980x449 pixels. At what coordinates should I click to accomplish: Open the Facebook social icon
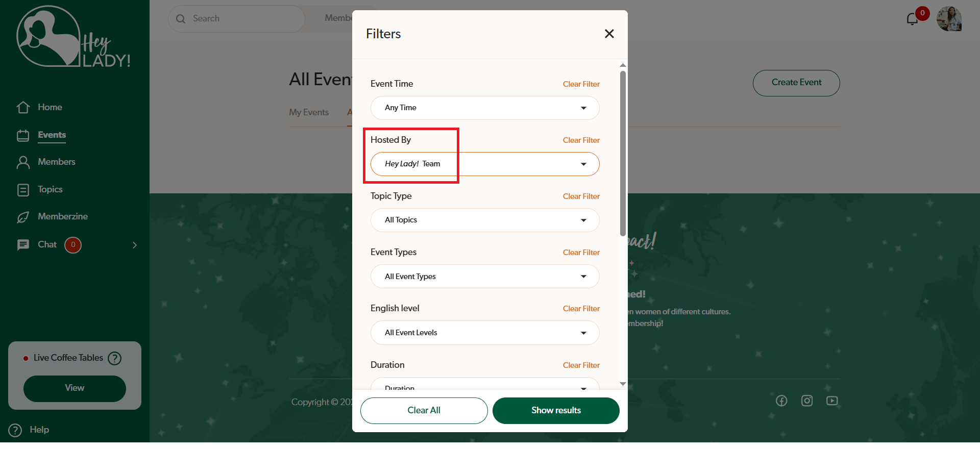781,401
